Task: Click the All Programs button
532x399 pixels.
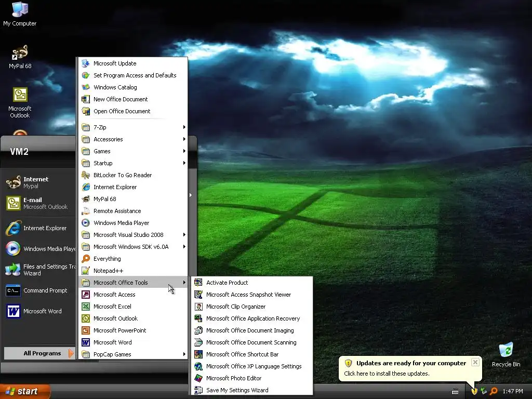Action: pyautogui.click(x=39, y=353)
